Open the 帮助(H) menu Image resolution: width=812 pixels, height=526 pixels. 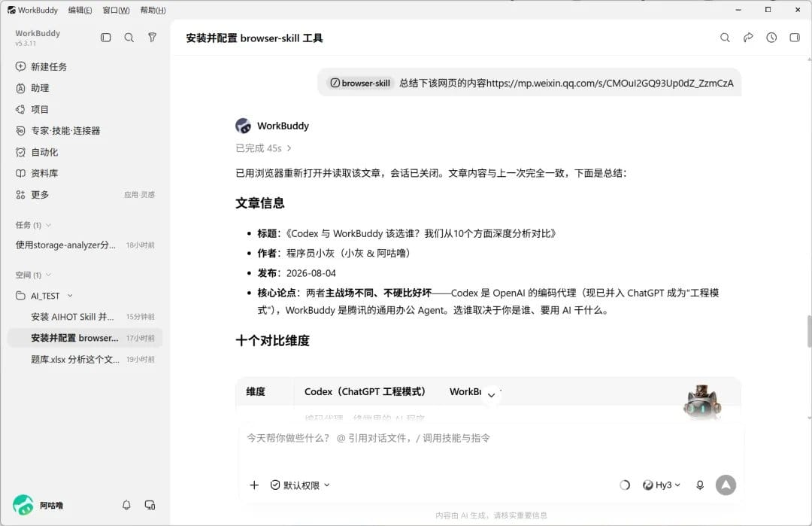[x=153, y=10]
